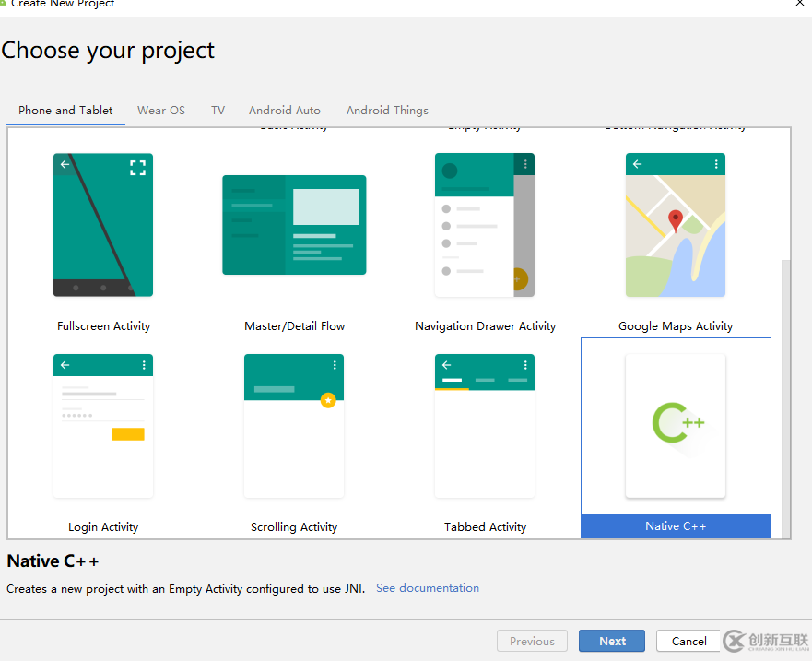The image size is (812, 661).
Task: Switch to the Wear OS tab
Action: pos(161,111)
